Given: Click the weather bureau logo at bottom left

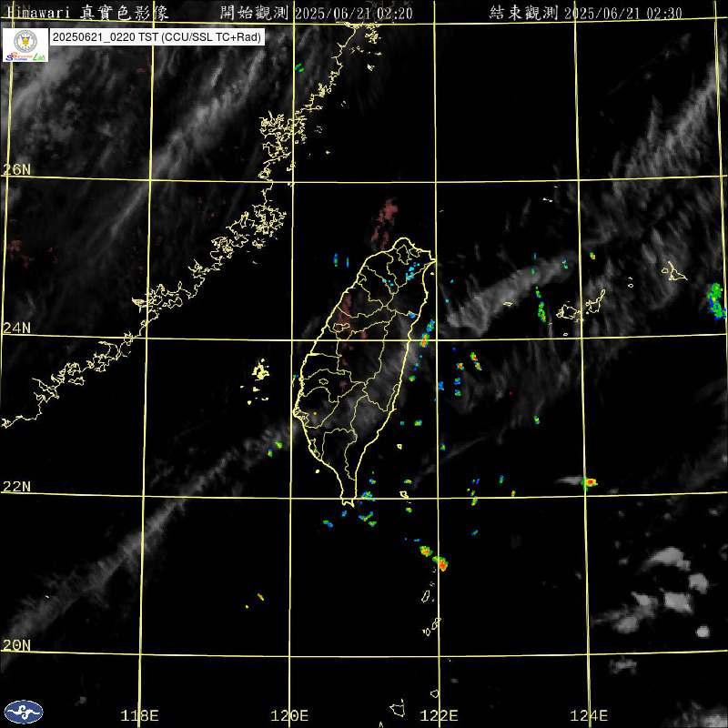Looking at the screenshot, I should pyautogui.click(x=24, y=712).
